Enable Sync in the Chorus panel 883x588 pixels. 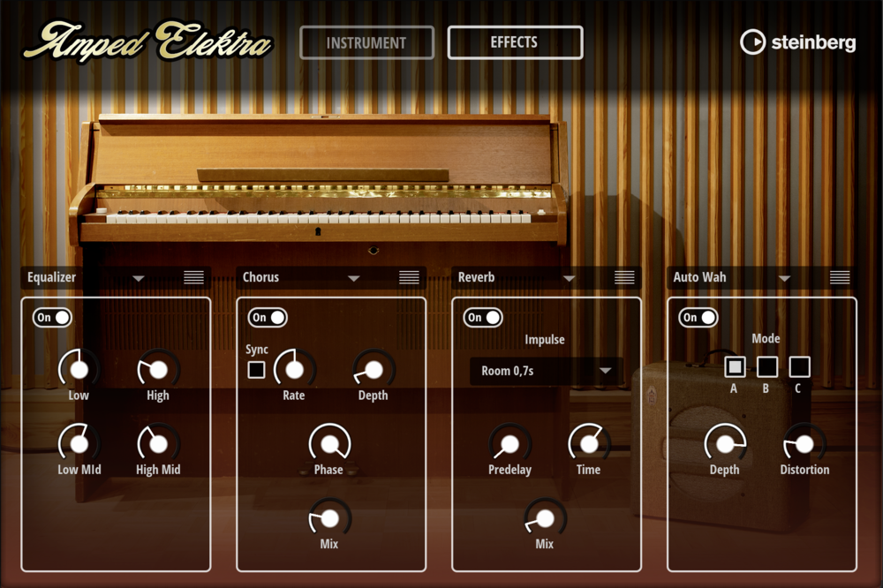(256, 369)
